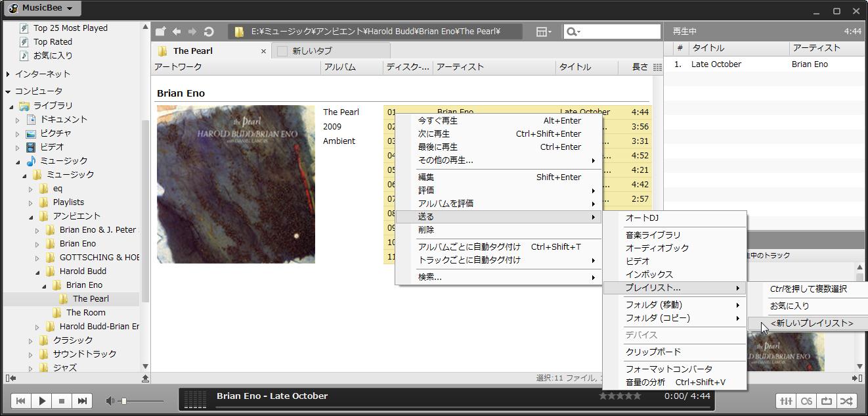
Task: Choose 次に再生 from context menu
Action: 500,134
